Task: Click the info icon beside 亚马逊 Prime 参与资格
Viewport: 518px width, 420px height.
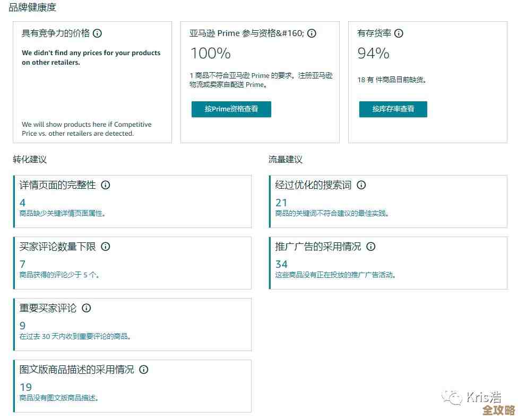Action: pos(312,33)
